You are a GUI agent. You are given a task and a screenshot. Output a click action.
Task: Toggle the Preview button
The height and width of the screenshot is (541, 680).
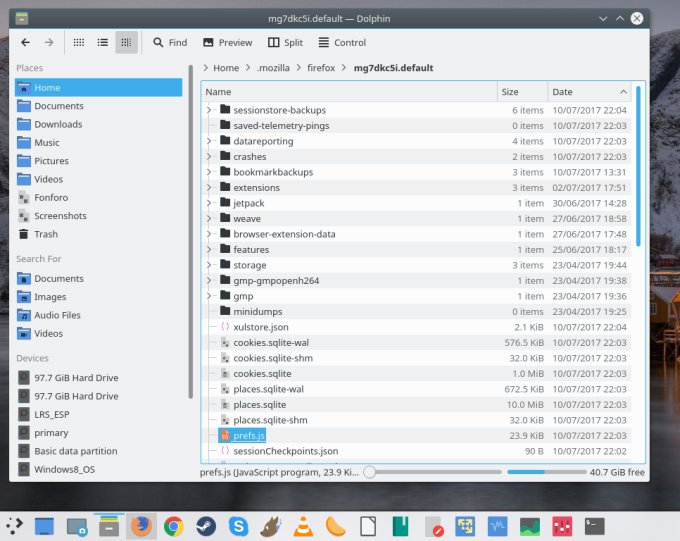[x=227, y=42]
